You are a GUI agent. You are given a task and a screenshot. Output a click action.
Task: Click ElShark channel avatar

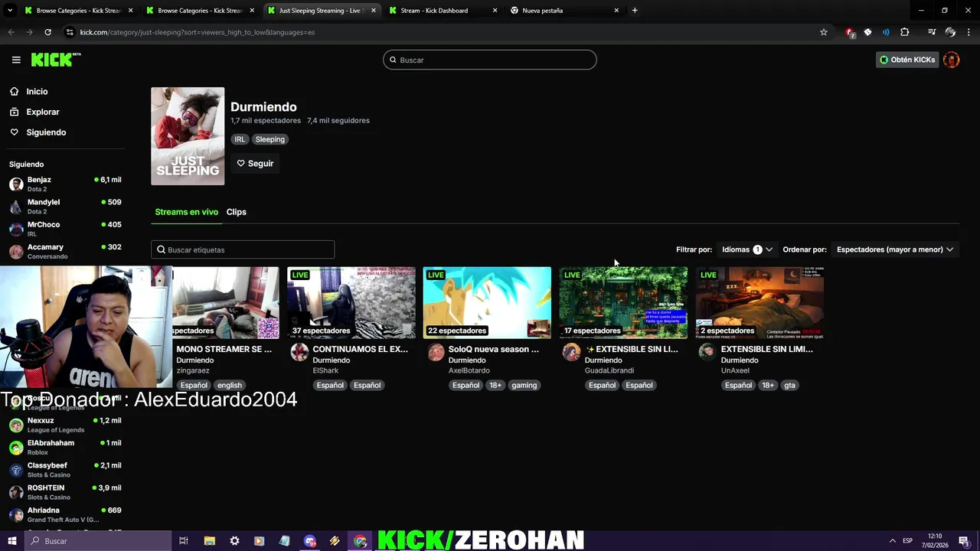tap(299, 352)
